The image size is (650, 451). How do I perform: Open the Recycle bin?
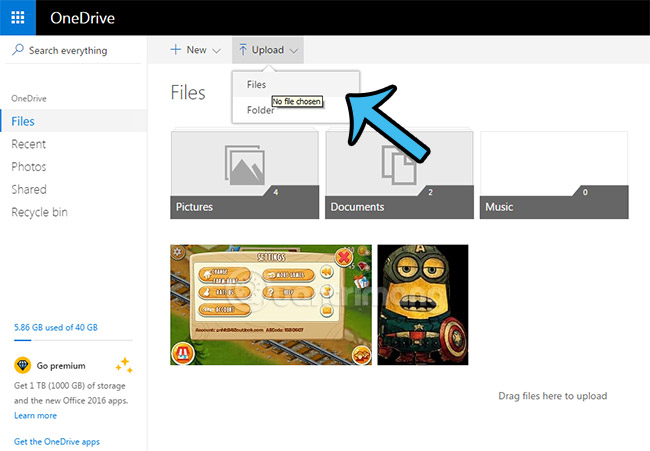(x=39, y=212)
